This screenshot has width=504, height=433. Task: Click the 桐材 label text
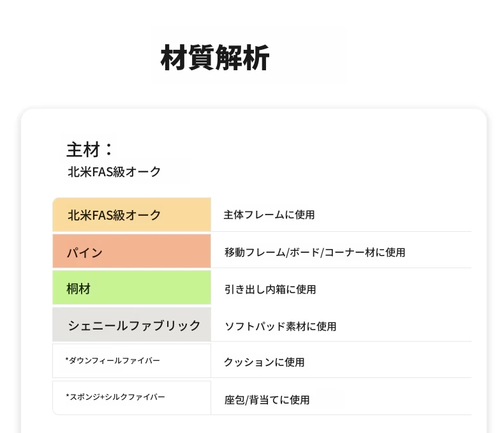(78, 289)
